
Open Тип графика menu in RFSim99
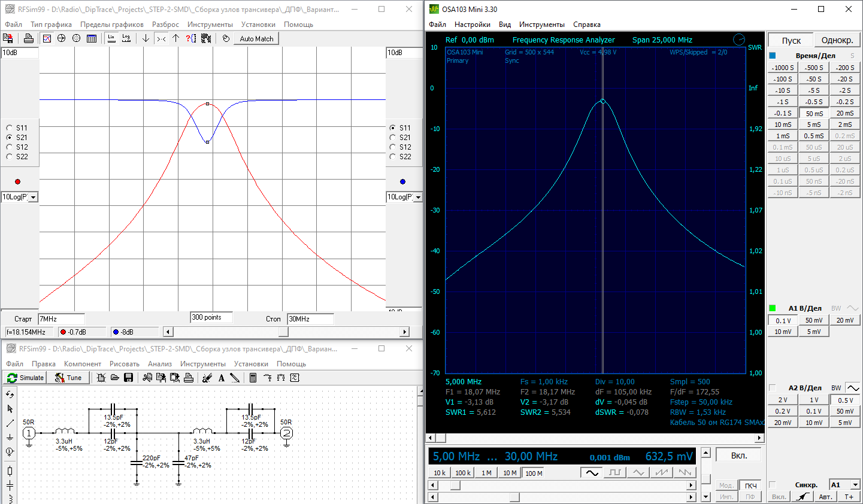pyautogui.click(x=52, y=25)
